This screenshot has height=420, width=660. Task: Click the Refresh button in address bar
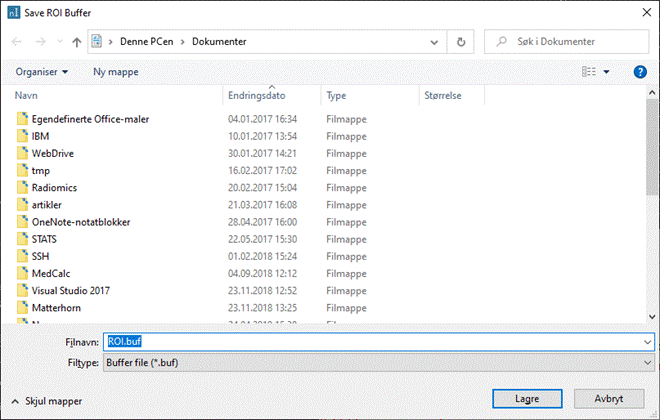[460, 42]
